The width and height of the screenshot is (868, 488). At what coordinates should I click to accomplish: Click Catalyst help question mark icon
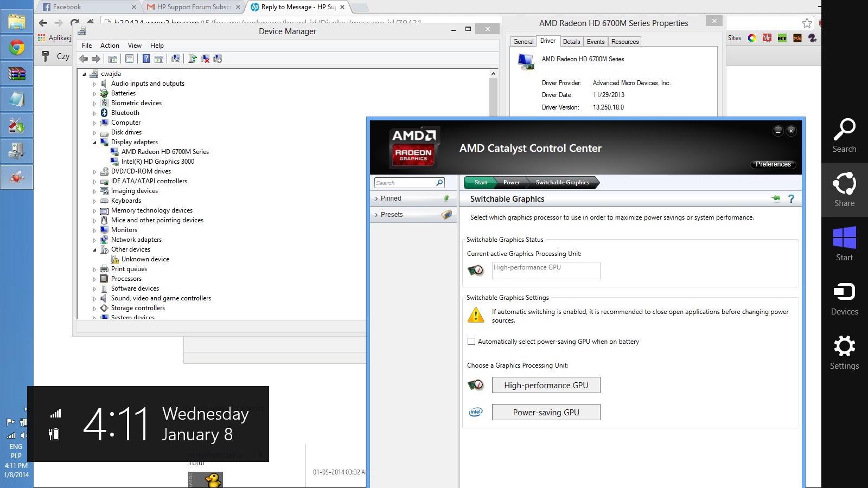click(791, 199)
